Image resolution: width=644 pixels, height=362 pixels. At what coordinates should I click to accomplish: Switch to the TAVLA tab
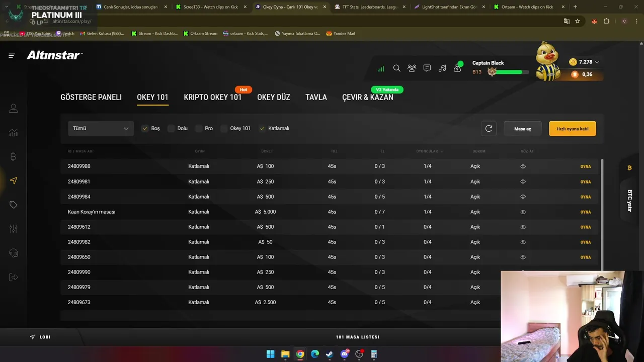[x=316, y=97]
